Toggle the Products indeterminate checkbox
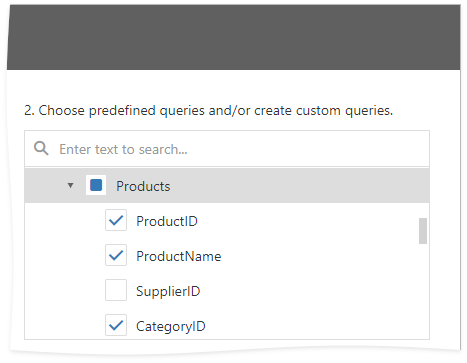This screenshot has width=467, height=363. [x=96, y=185]
